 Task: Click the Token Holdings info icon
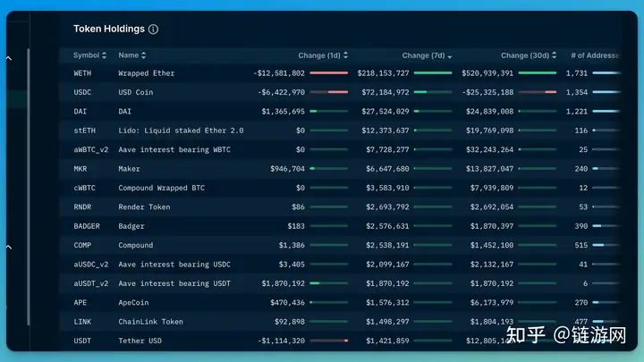pyautogui.click(x=153, y=29)
